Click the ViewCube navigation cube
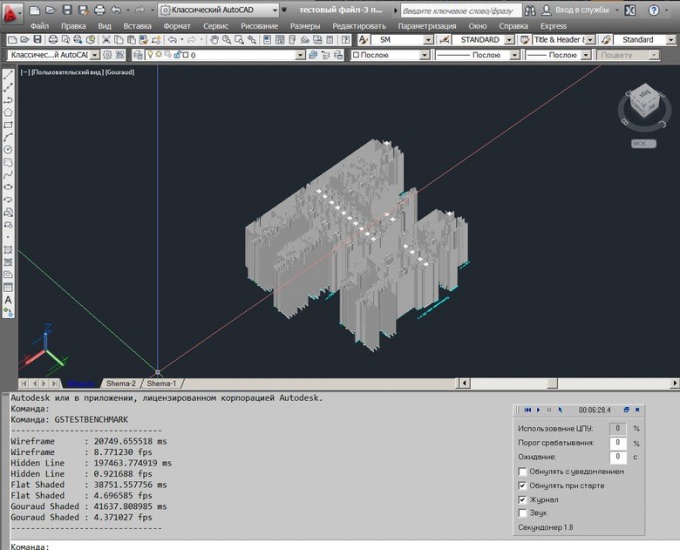 (x=645, y=101)
